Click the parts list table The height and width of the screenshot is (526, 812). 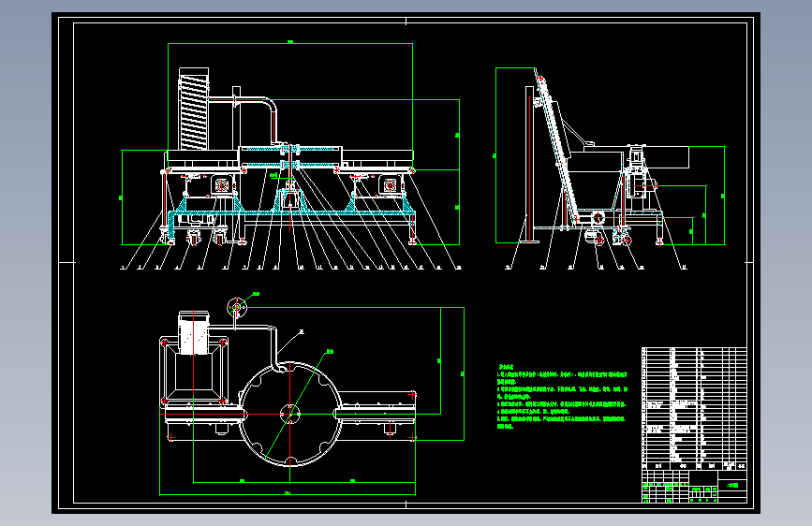[x=694, y=408]
